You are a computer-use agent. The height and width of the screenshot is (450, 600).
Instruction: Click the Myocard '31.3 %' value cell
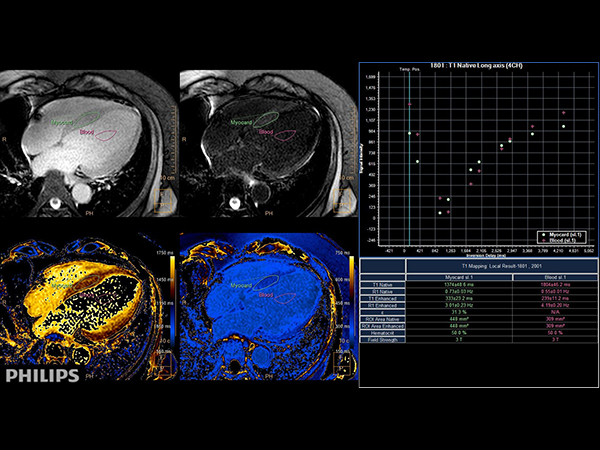pos(459,312)
